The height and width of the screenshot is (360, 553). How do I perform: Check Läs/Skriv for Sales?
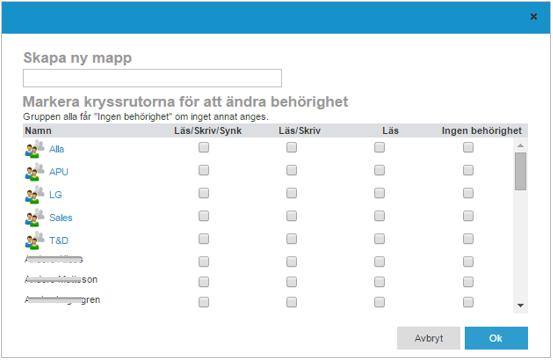point(291,216)
